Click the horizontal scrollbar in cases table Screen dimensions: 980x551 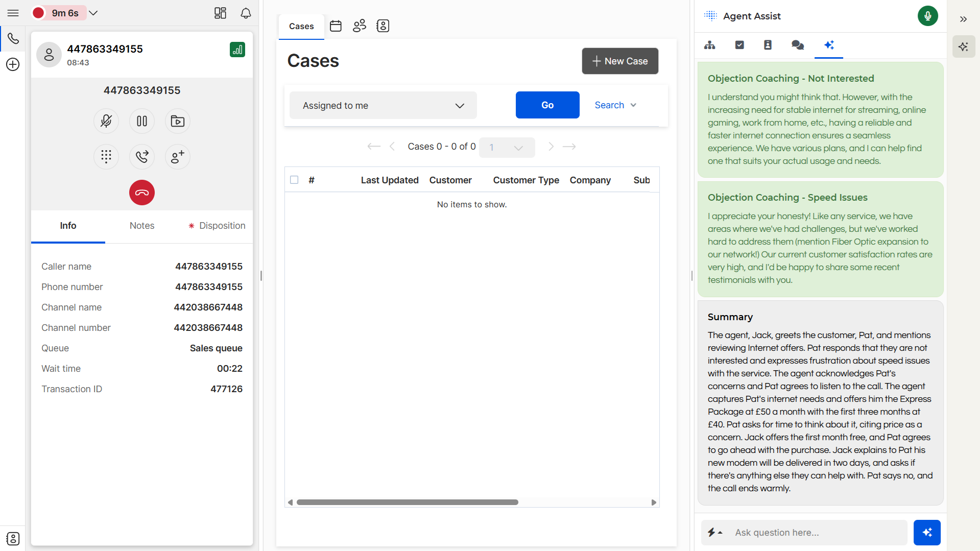click(x=408, y=502)
